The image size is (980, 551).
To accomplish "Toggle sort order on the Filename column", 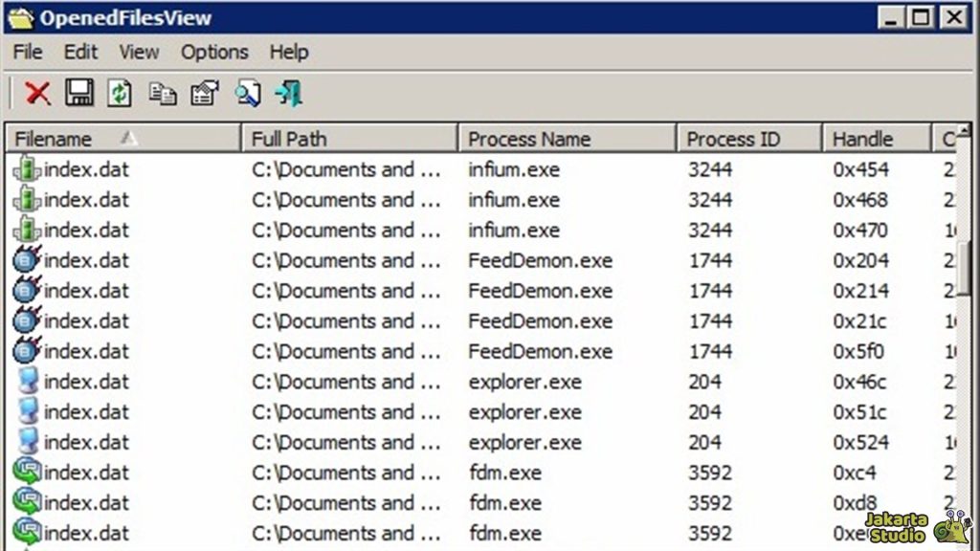I will [57, 139].
